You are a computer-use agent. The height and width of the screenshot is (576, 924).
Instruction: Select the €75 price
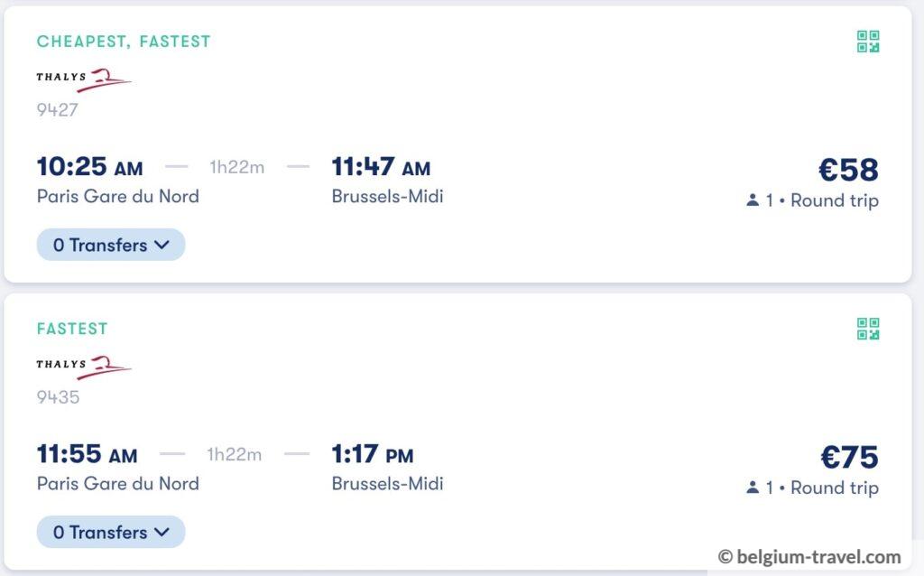click(x=848, y=457)
